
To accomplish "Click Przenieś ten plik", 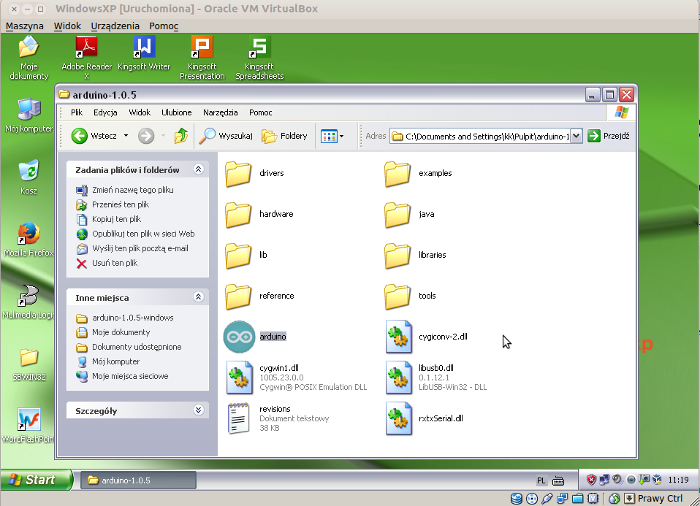I will (121, 205).
